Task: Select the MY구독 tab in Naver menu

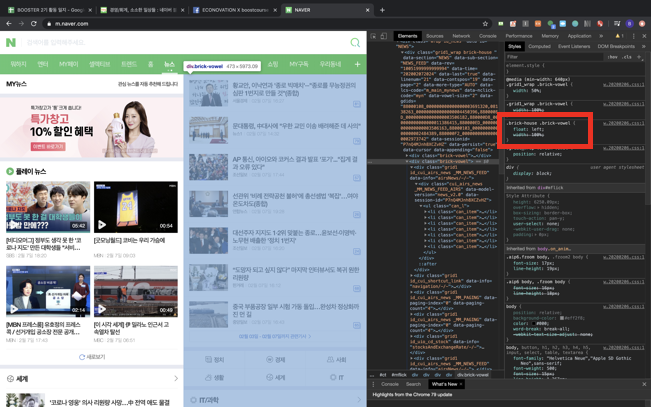Action: click(x=299, y=64)
